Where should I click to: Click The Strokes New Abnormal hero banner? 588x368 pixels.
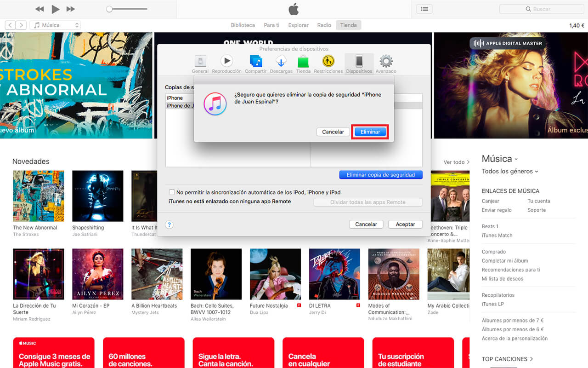(x=76, y=85)
